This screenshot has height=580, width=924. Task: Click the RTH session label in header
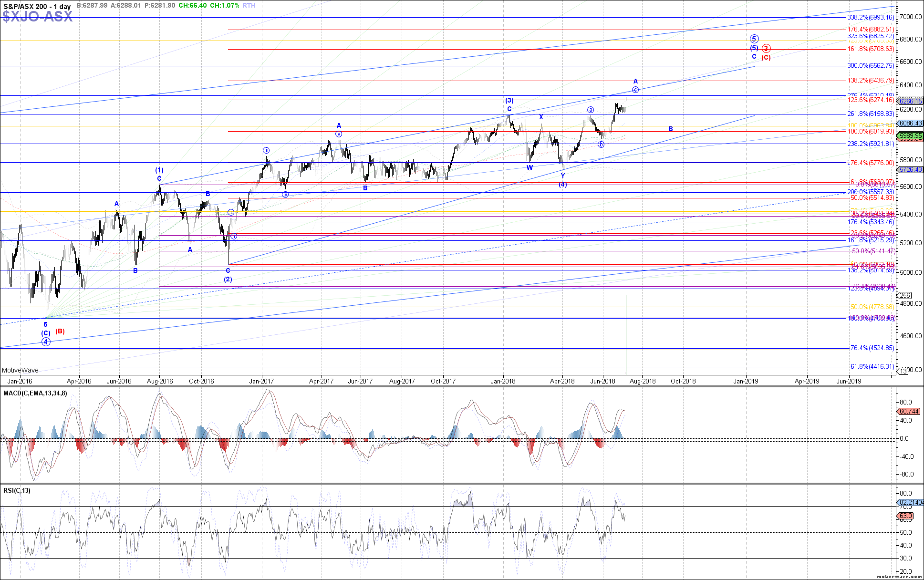tap(249, 5)
